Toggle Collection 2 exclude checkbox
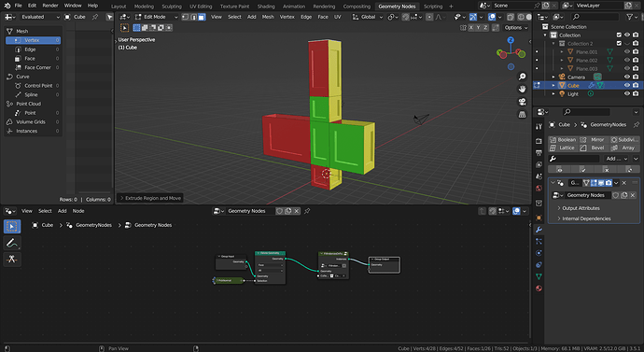This screenshot has width=644, height=352. pyautogui.click(x=619, y=44)
